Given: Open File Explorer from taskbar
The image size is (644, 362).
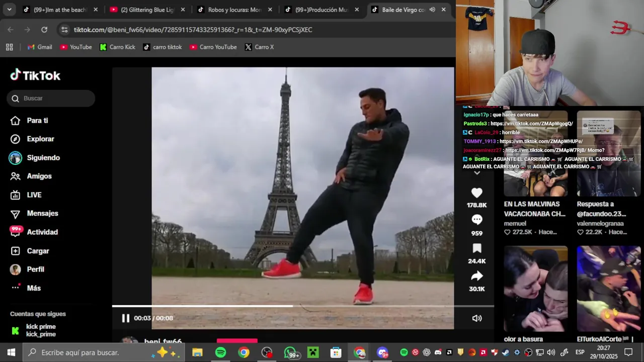Looking at the screenshot, I should pyautogui.click(x=197, y=352).
